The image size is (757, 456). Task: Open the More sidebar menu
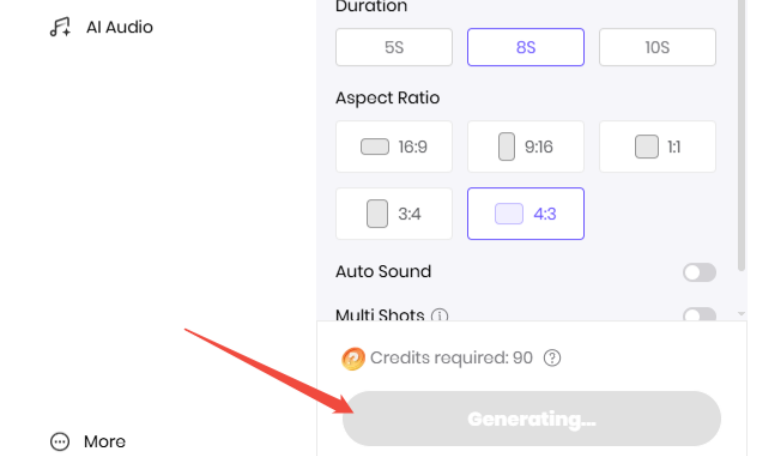[x=104, y=441]
